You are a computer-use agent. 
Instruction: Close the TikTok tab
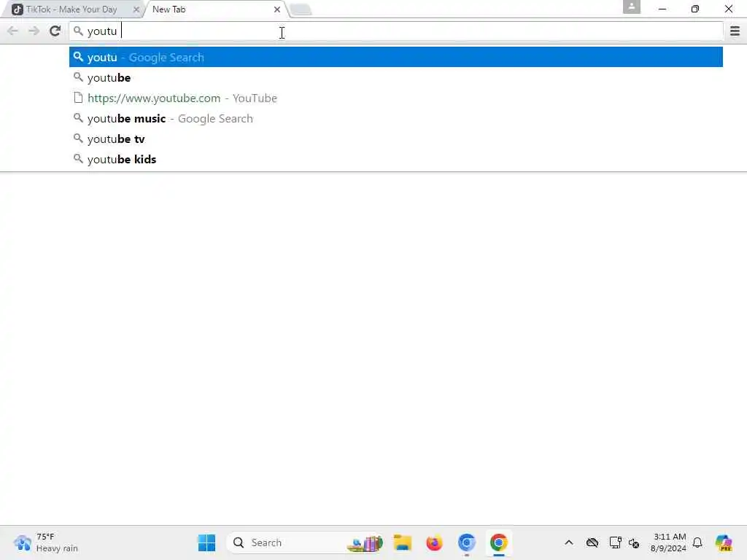click(x=136, y=9)
